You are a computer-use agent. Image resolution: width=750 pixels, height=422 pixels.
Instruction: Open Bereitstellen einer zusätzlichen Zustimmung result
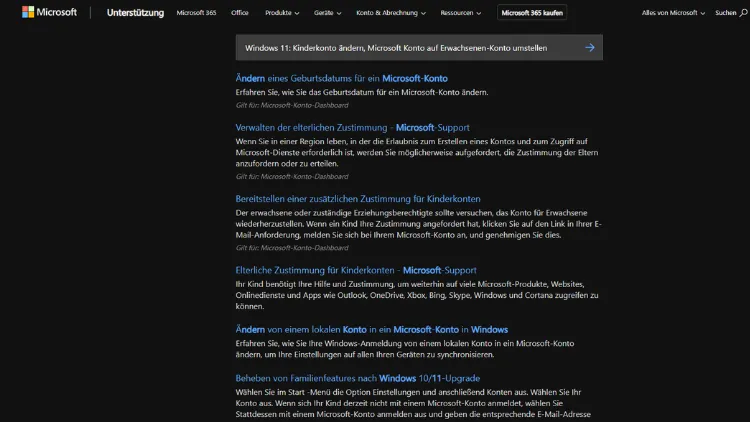(x=358, y=199)
